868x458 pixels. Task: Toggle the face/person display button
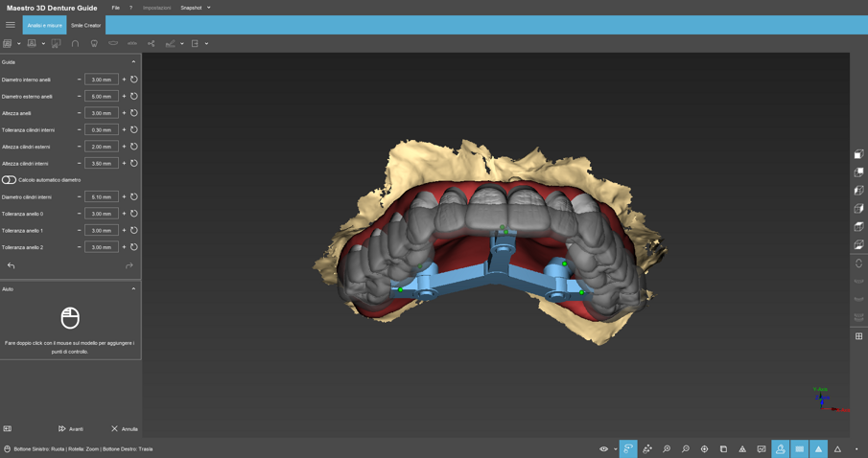[x=780, y=448]
